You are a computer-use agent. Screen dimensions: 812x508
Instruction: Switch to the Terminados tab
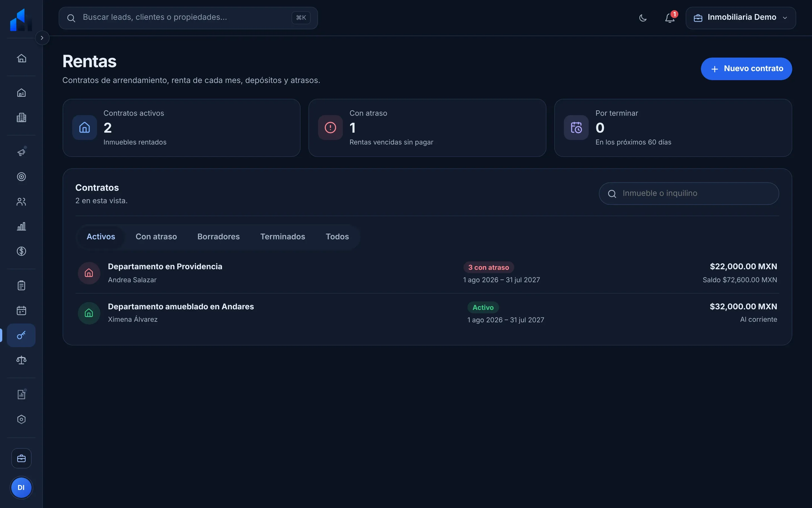(x=283, y=237)
